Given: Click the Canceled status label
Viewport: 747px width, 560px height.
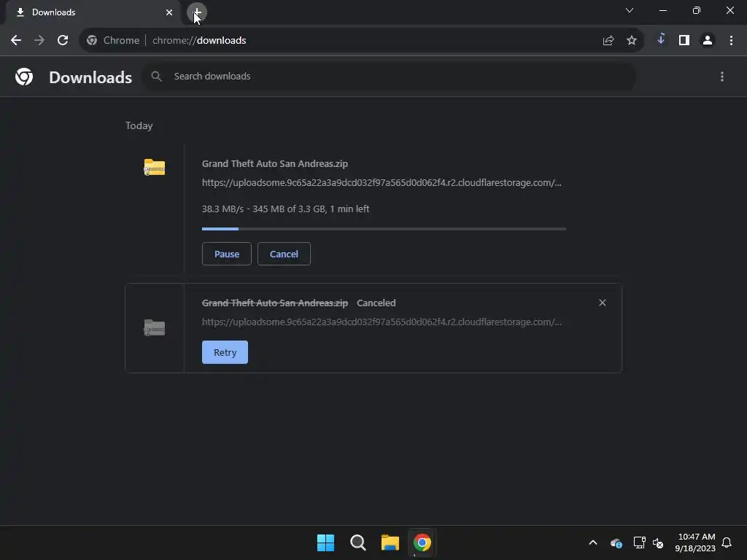Looking at the screenshot, I should (376, 303).
